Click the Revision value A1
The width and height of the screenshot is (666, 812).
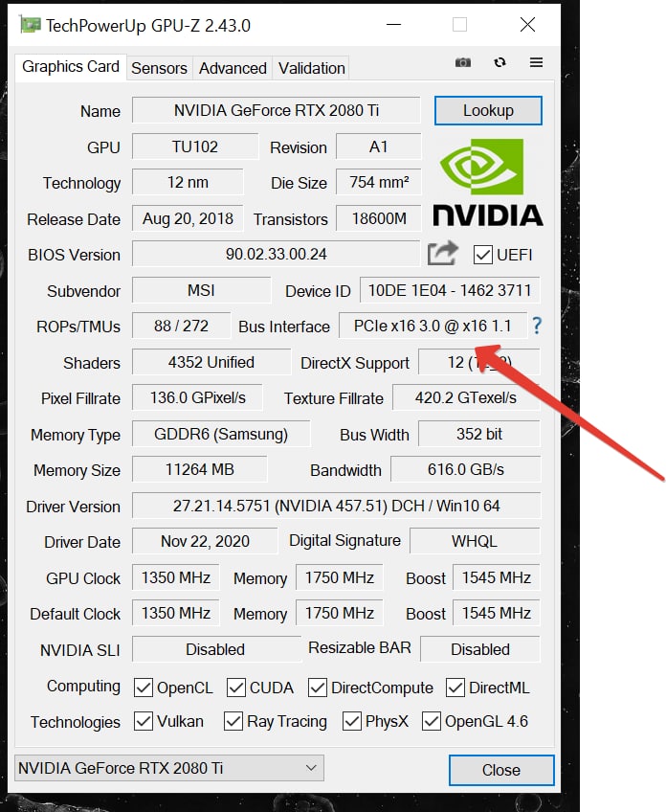coord(378,147)
